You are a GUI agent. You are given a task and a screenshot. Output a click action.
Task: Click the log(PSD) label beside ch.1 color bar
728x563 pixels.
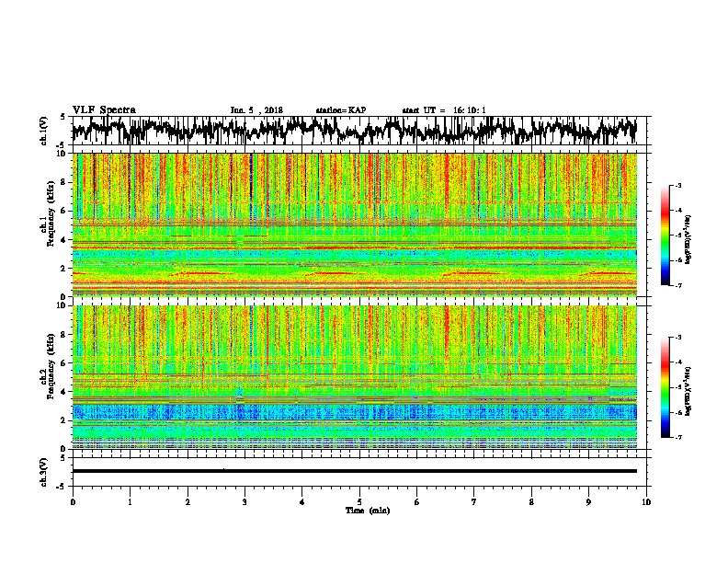[688, 240]
